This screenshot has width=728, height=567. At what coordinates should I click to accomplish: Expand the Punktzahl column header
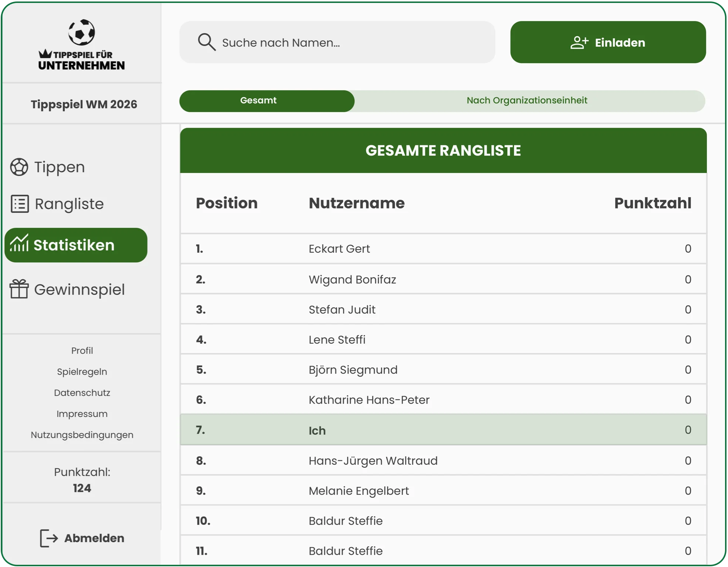tap(652, 203)
